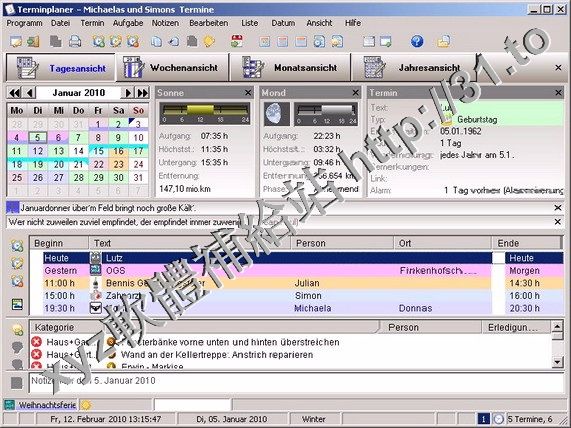Click the red X icon on first task

pos(36,342)
